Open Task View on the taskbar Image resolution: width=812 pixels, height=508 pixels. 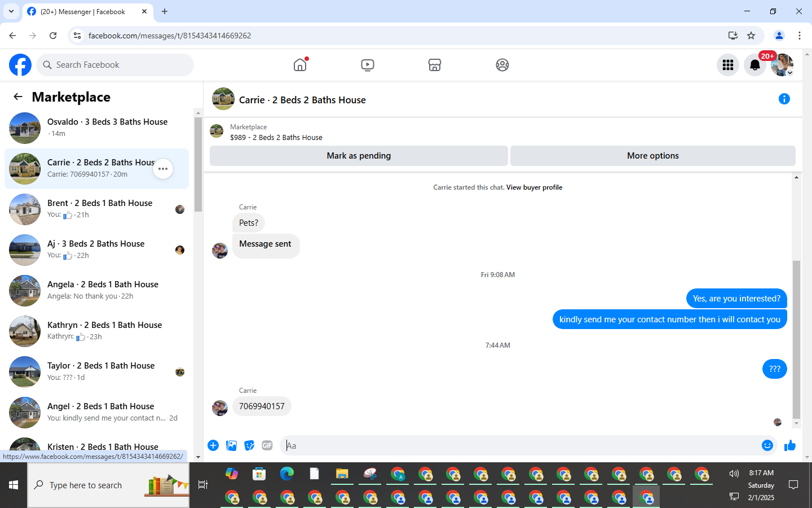point(203,485)
